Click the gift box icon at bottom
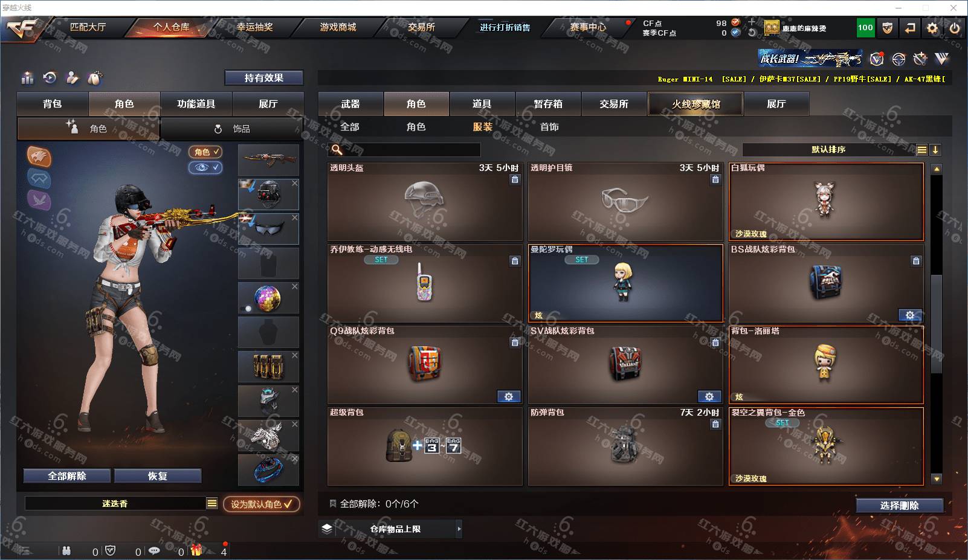Screen dimensions: 968x560 point(196,550)
